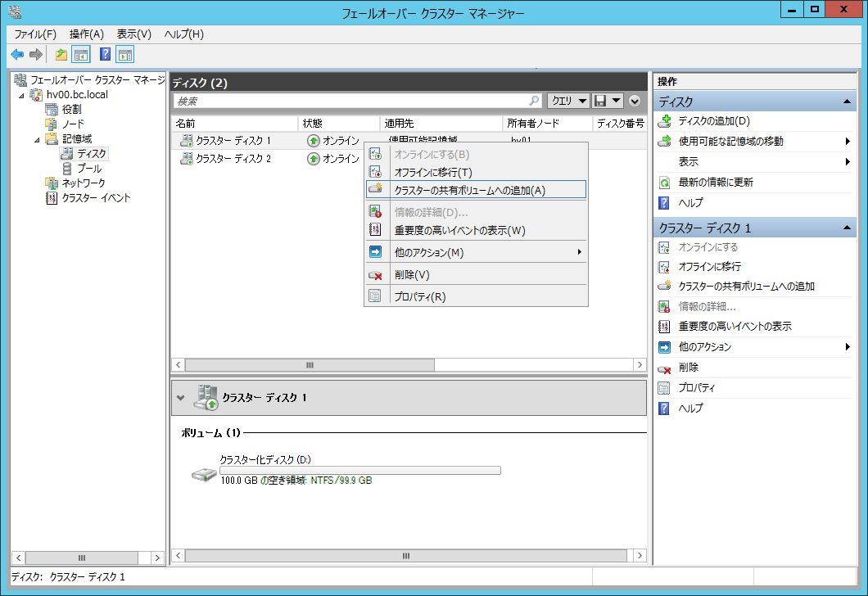The width and height of the screenshot is (868, 596).
Task: Click the オフラインに移行(T) context menu icon
Action: 375,172
